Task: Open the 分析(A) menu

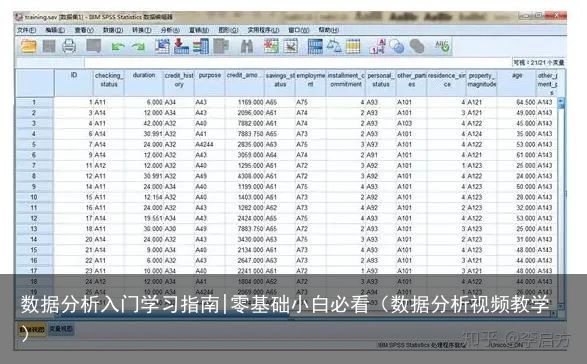Action: click(x=170, y=30)
